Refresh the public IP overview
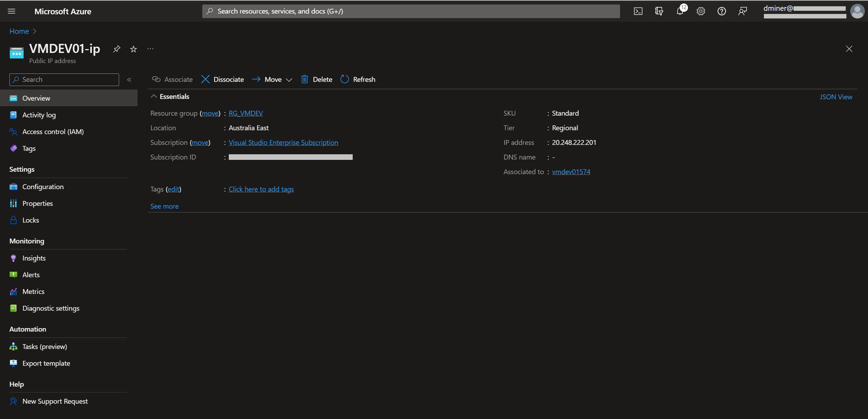The width and height of the screenshot is (868, 419). (358, 79)
